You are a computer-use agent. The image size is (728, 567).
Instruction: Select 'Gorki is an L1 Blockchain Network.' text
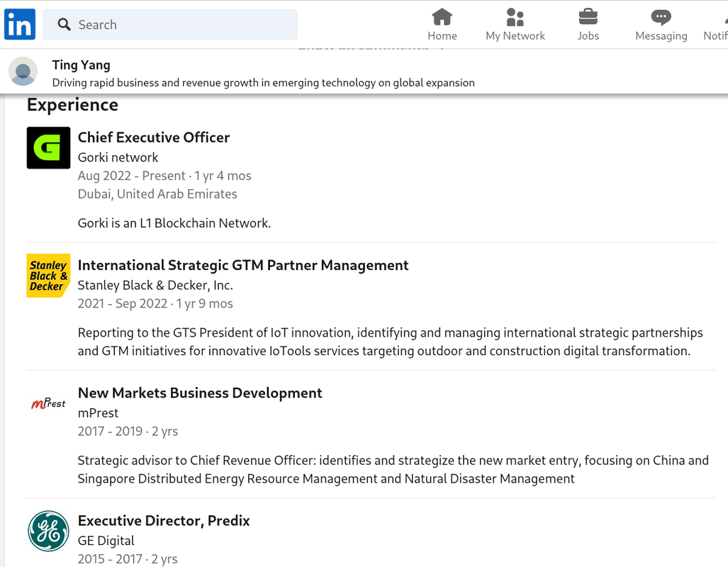click(x=174, y=223)
